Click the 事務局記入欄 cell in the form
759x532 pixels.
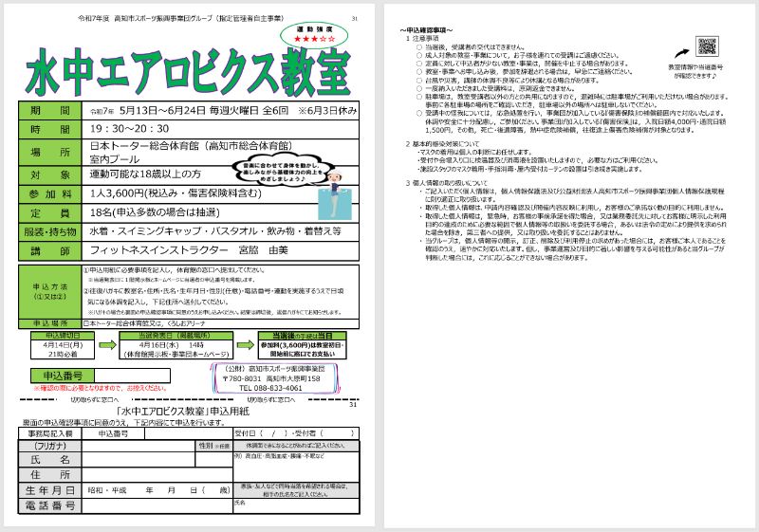coord(50,433)
